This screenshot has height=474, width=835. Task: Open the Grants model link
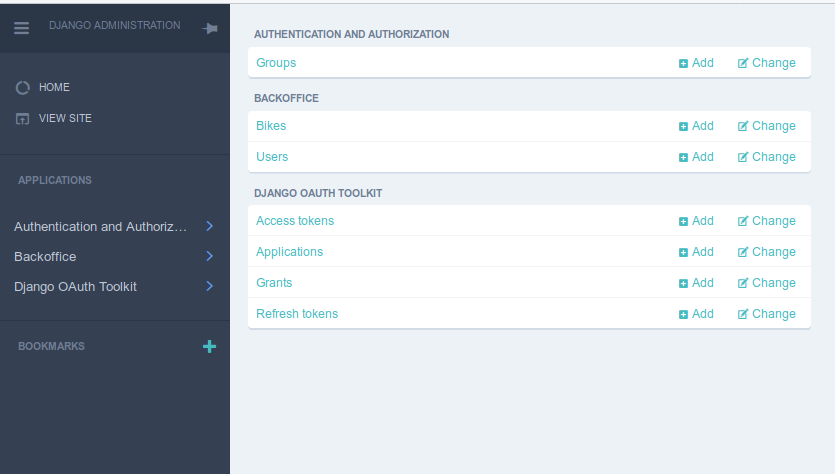pos(274,283)
